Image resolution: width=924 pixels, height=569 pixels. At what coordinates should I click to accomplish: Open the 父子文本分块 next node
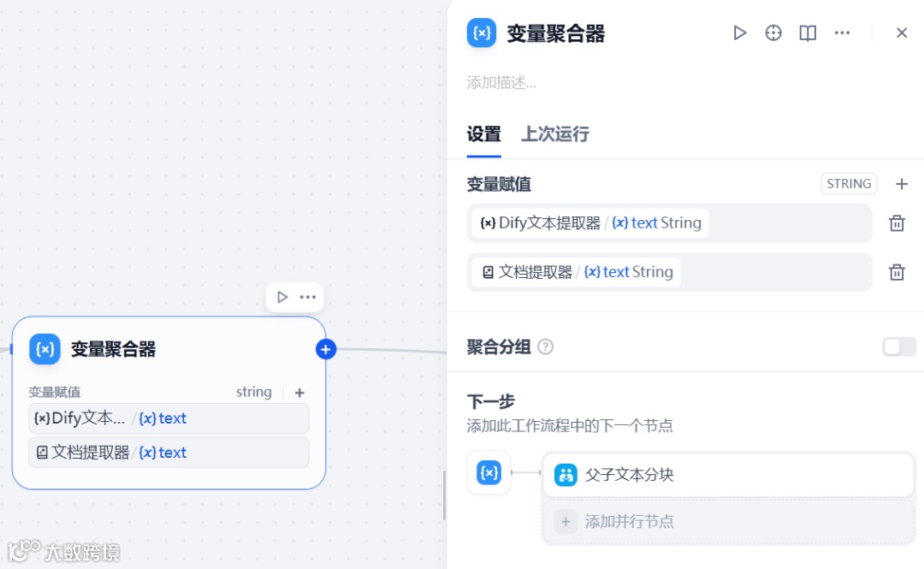(728, 475)
